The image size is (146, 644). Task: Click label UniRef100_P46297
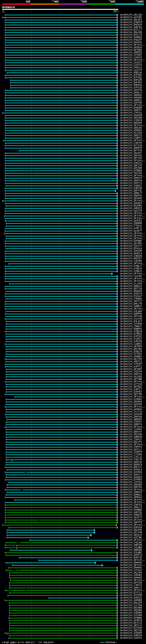pos(131,40)
